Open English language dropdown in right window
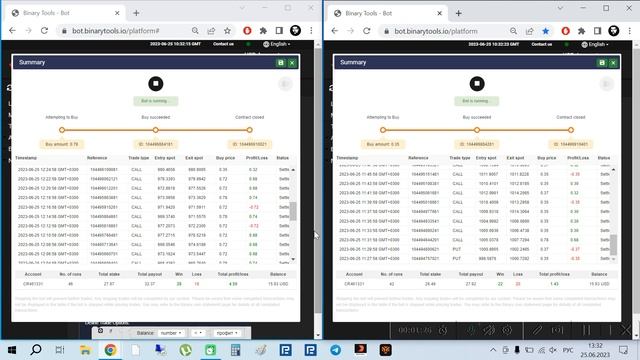640x360 pixels. click(x=596, y=44)
